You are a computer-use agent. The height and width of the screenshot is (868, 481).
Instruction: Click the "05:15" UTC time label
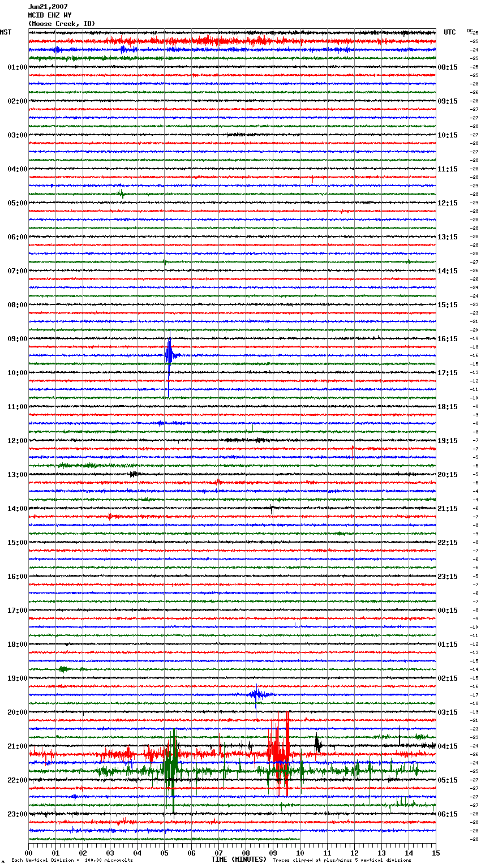448,780
